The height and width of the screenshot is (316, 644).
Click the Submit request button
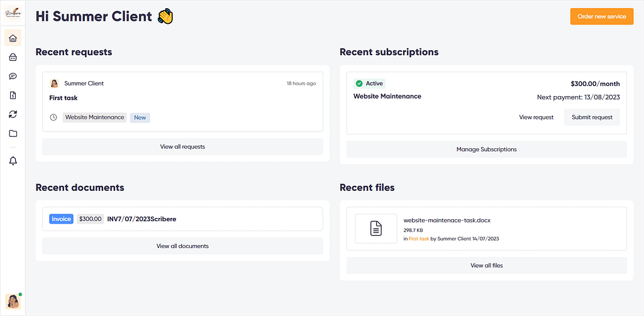tap(592, 117)
